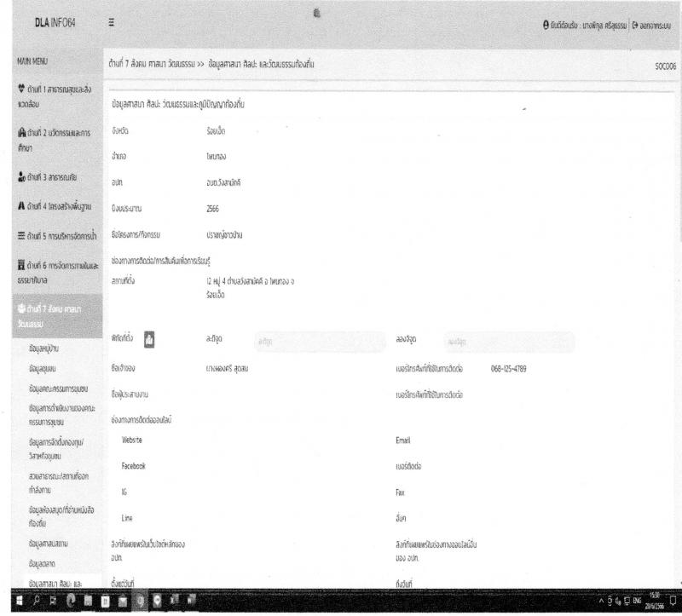The height and width of the screenshot is (616, 682).
Task: Collapse ด้านที่ 7 สังคม ศาสนา วัฒนธรรม section
Action: tap(57, 316)
